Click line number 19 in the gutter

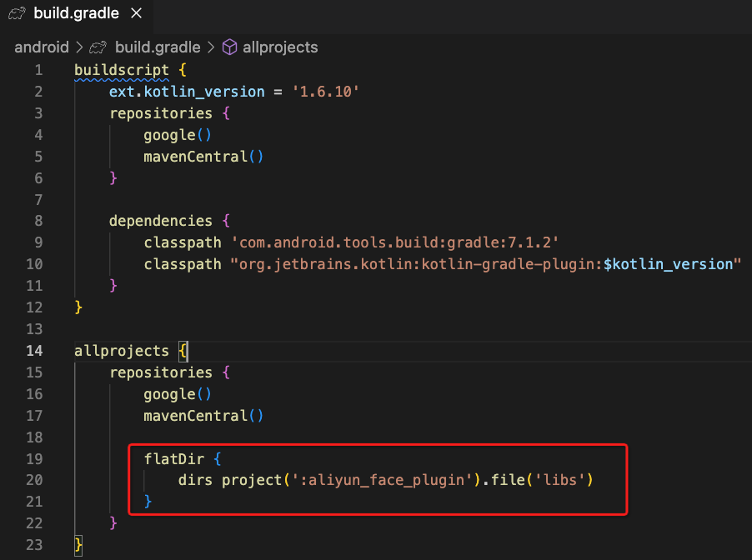coord(34,458)
